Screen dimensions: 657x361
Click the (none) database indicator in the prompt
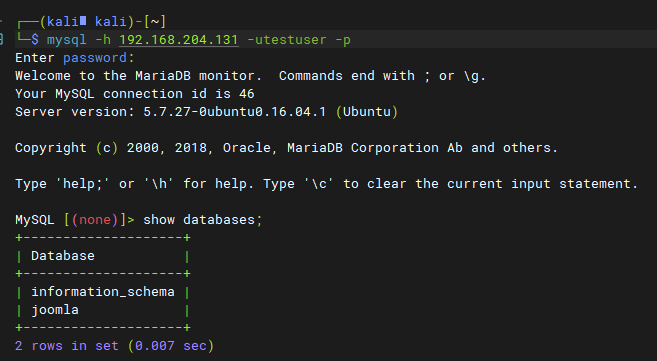click(95, 219)
